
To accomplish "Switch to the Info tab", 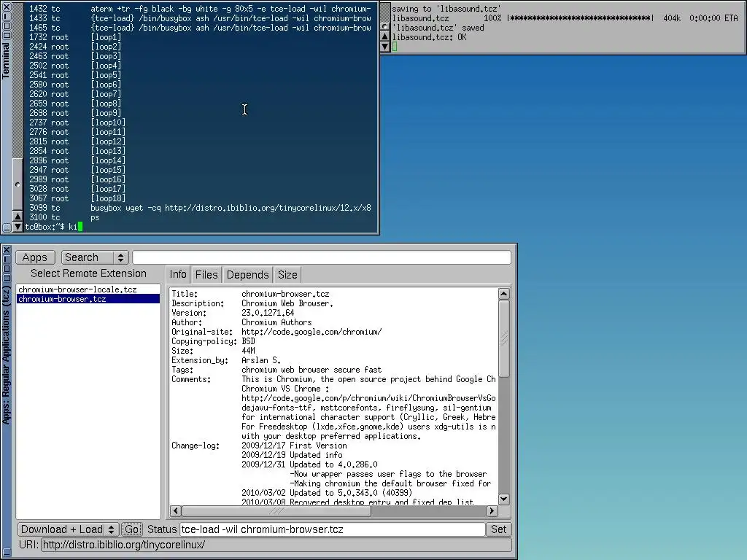I will coord(178,275).
